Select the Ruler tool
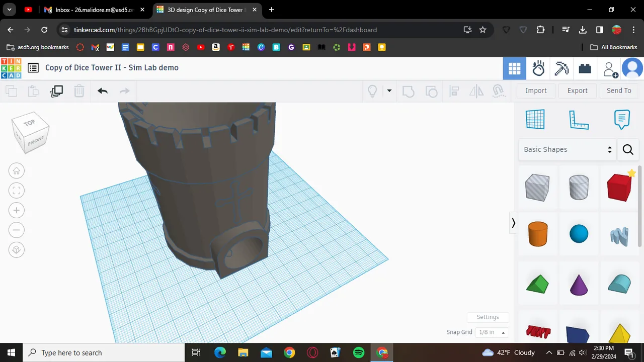 [x=579, y=120]
